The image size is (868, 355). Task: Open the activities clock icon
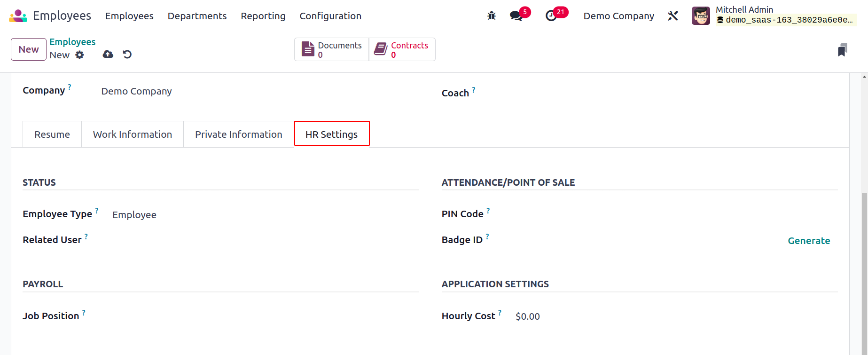[x=551, y=16]
